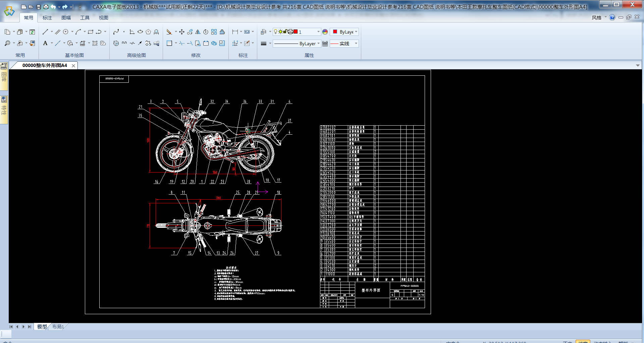Screen dimensions: 644x343
Task: Open the 实线 line type dropdown
Action: click(356, 44)
